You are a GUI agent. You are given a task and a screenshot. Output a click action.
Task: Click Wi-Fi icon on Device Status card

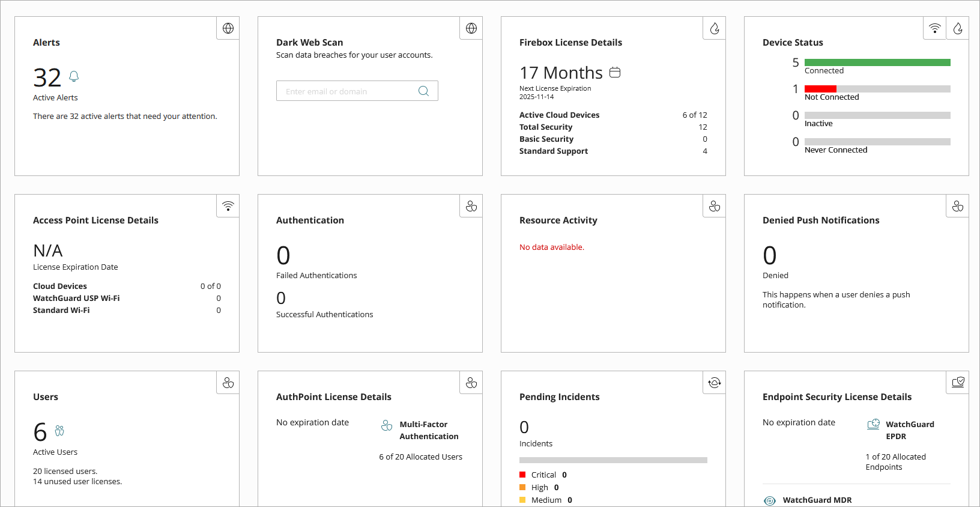(x=935, y=28)
